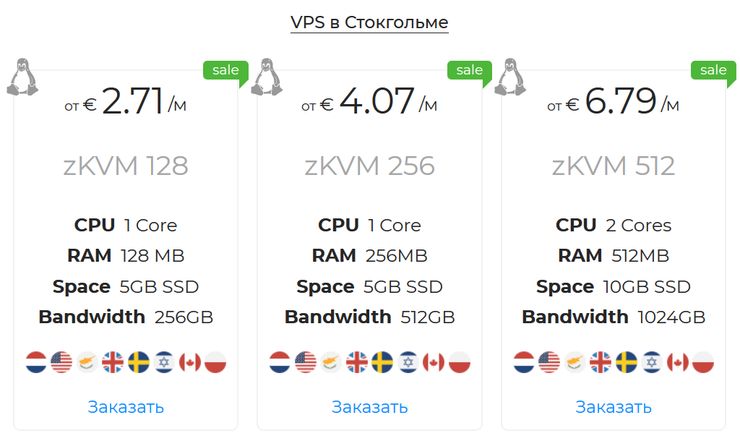Screen dimensions: 740x436
Task: Click the zKVM 256 plan title
Action: point(370,166)
